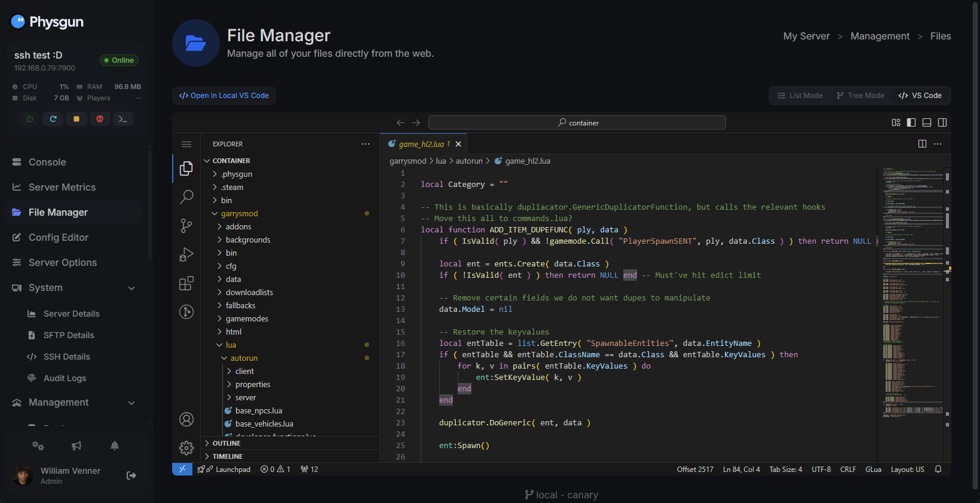Collapse the garrysmod folder
The image size is (980, 503).
[x=290, y=213]
